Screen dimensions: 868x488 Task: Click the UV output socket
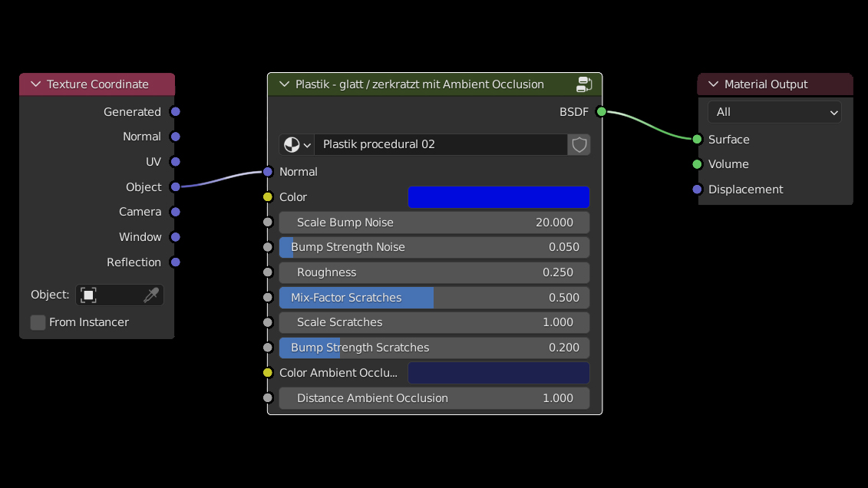point(175,162)
